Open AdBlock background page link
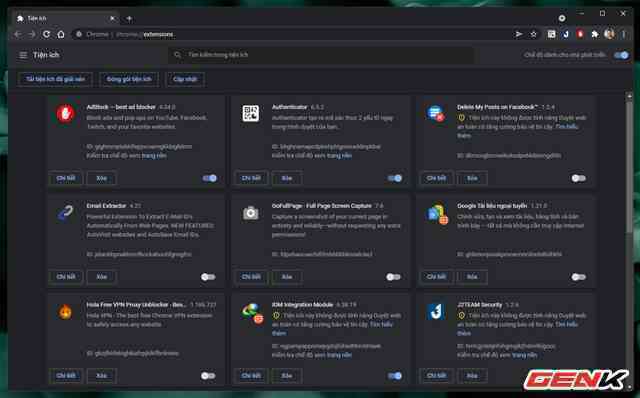 pos(154,156)
